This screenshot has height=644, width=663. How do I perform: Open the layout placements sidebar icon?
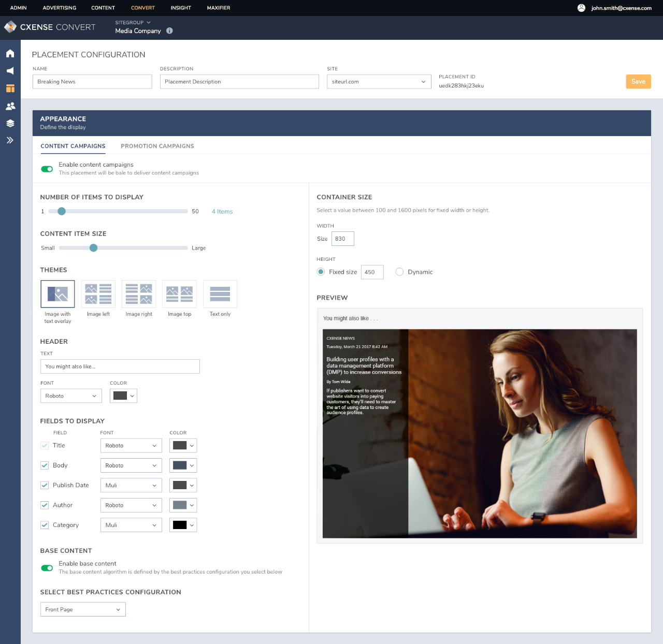click(x=10, y=89)
